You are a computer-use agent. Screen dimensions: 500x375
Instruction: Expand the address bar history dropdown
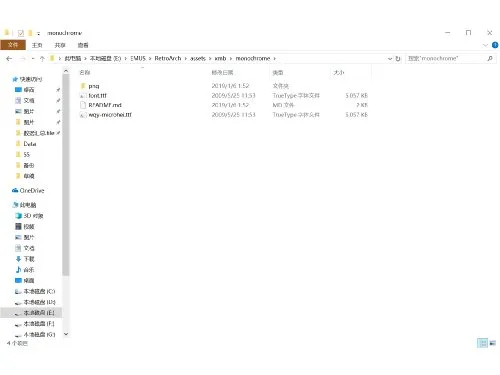pos(390,59)
